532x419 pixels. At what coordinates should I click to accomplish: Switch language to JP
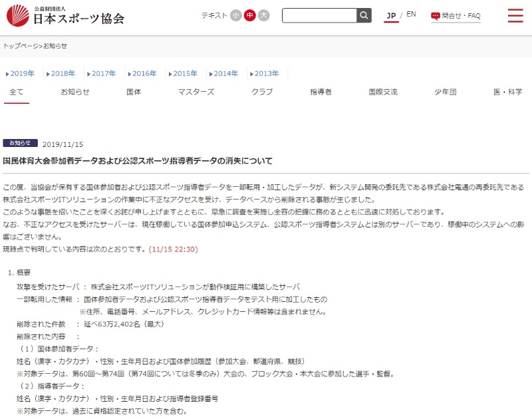click(x=391, y=15)
